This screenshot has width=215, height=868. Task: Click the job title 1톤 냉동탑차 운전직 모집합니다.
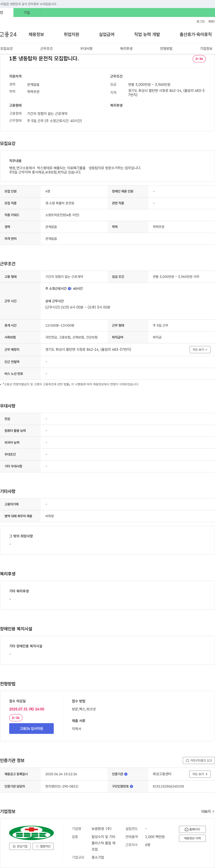(x=44, y=59)
